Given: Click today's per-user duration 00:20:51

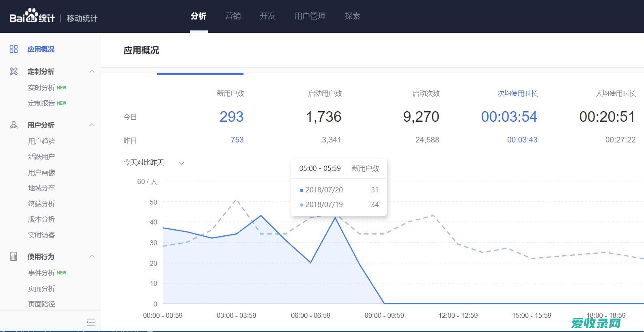Looking at the screenshot, I should 607,117.
